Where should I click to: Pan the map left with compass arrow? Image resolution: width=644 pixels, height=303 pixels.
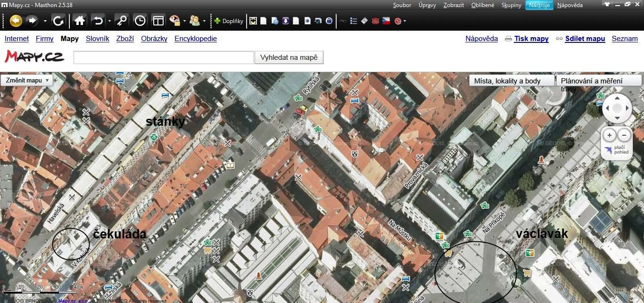607,108
